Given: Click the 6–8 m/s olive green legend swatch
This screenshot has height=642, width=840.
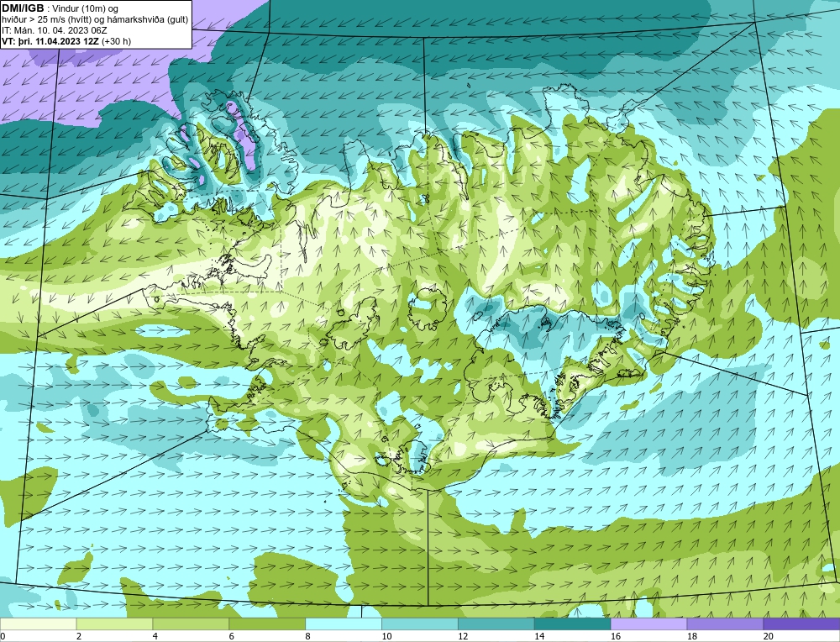Looking at the screenshot, I should click(267, 624).
